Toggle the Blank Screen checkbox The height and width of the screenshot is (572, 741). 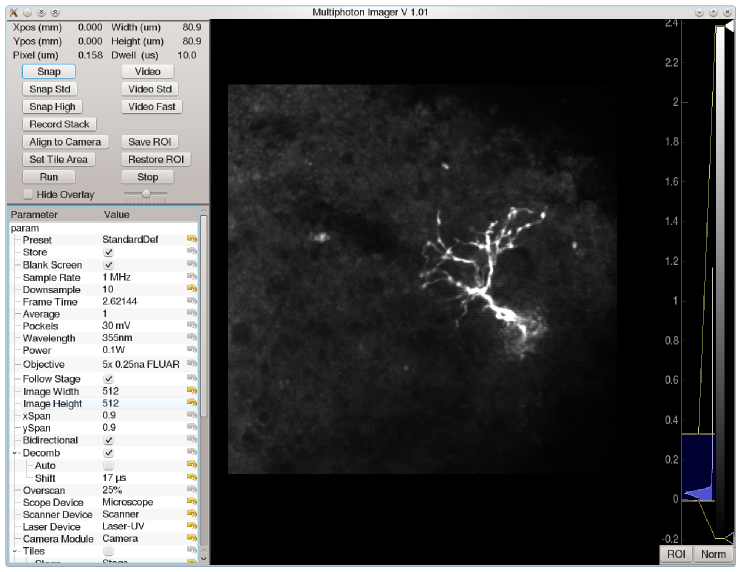[109, 265]
